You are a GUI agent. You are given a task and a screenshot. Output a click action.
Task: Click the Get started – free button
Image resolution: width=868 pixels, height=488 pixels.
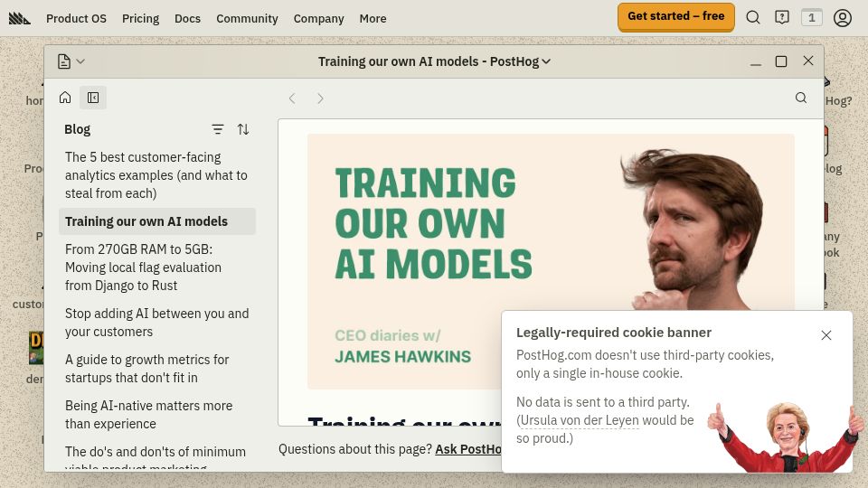pos(676,16)
